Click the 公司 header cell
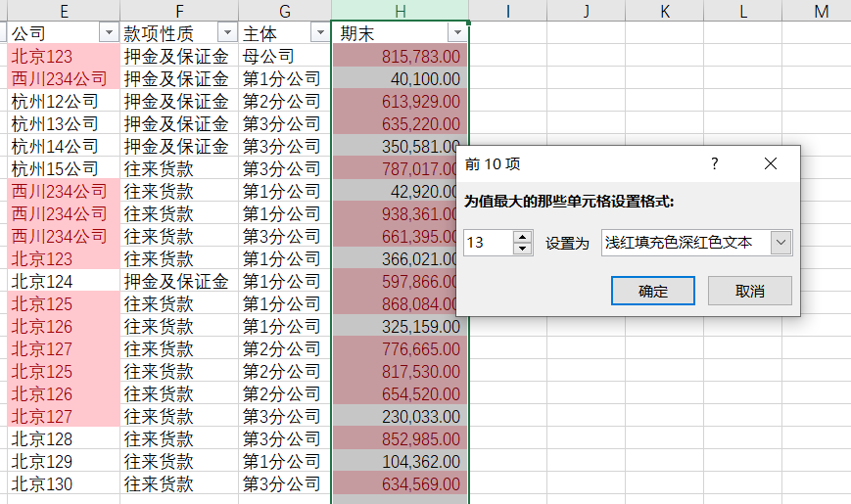This screenshot has height=504, width=851. click(64, 33)
